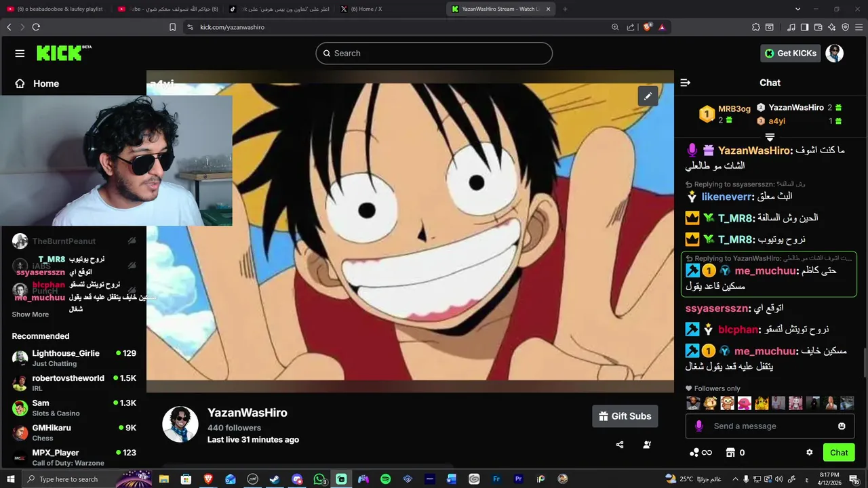Open the browser extensions puzzle icon
The width and height of the screenshot is (868, 488).
(x=756, y=27)
